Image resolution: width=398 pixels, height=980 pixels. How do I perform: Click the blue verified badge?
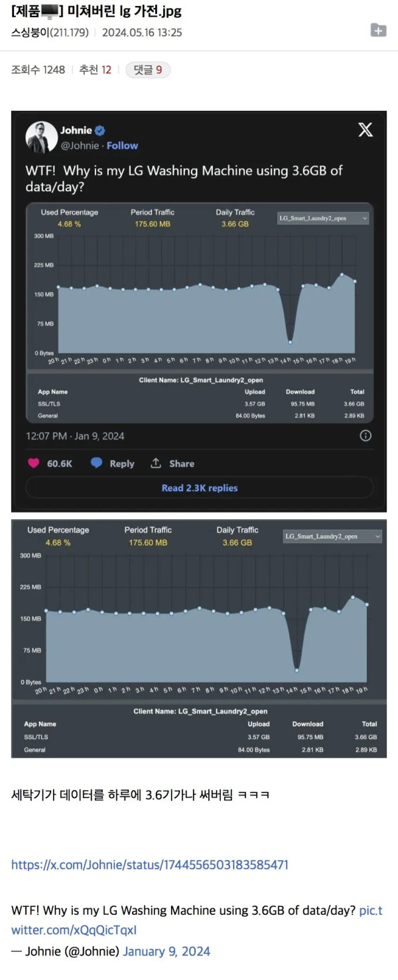[x=99, y=131]
